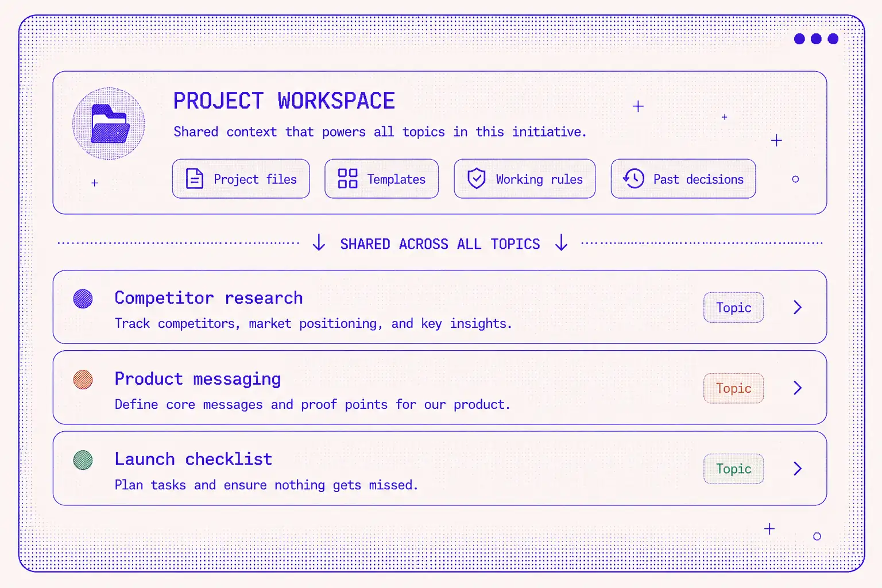Expand the Product messaging chevron
The height and width of the screenshot is (588, 882).
pos(798,388)
